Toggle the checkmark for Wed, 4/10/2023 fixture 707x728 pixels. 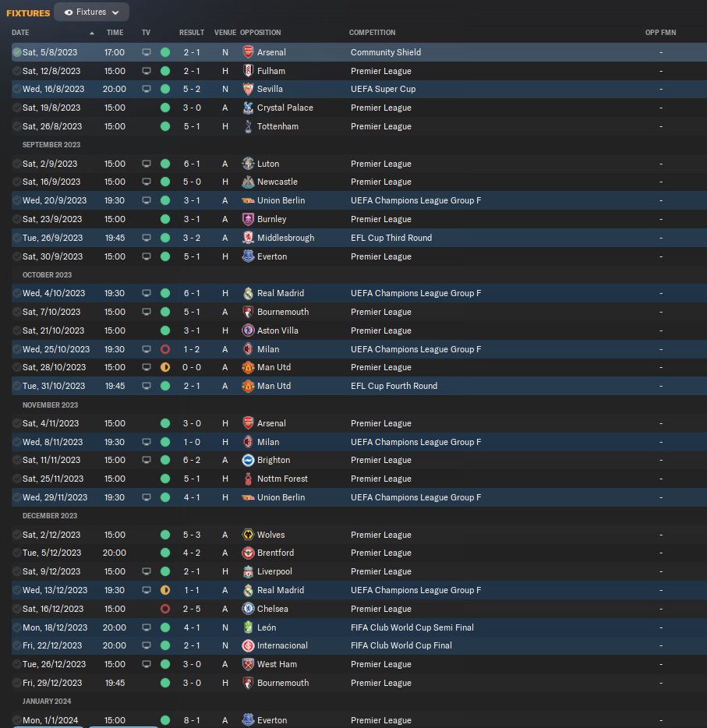[x=16, y=293]
